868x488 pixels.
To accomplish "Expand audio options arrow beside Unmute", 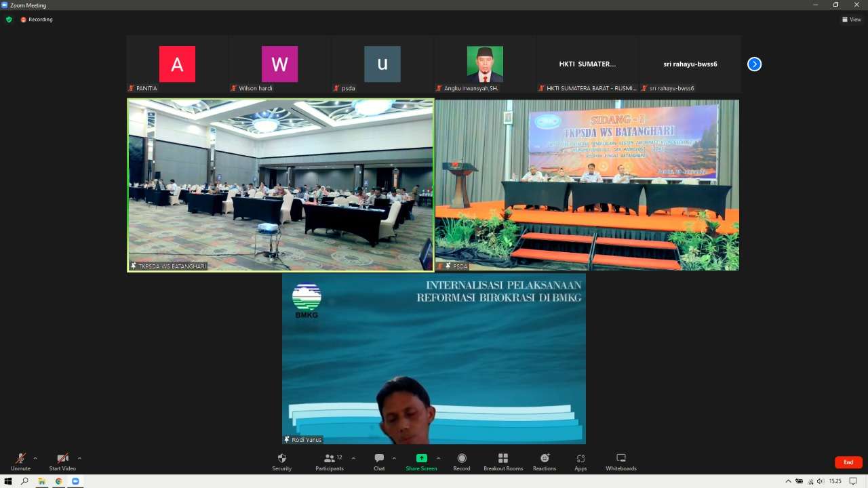I will tap(35, 458).
